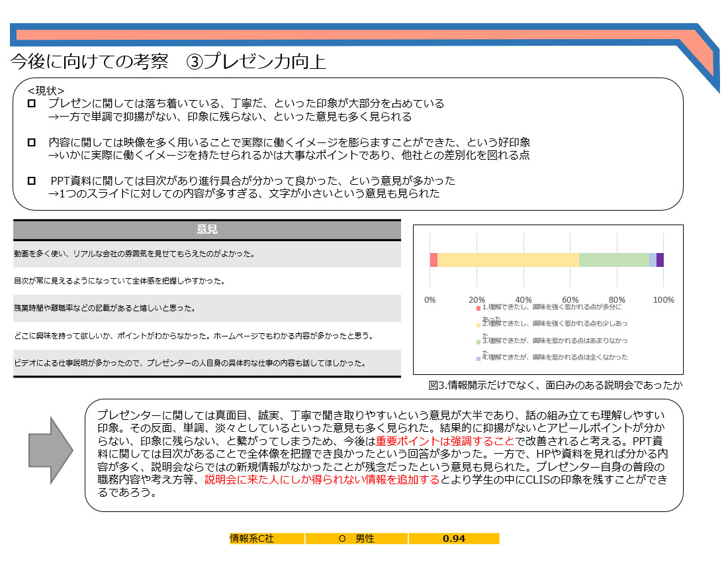Click the red segment of the bar chart
This screenshot has width=728, height=563.
pyautogui.click(x=433, y=260)
